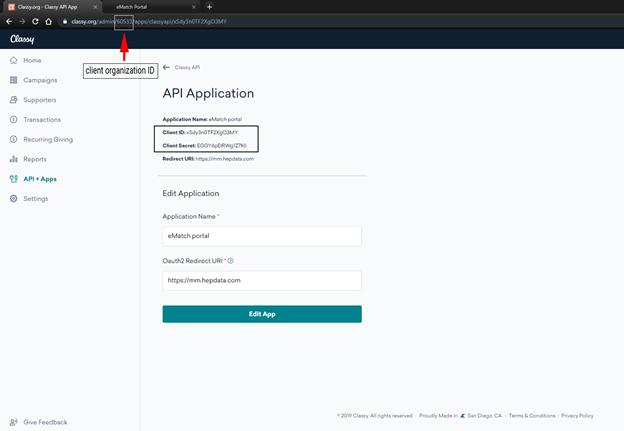The height and width of the screenshot is (431, 624).
Task: Click the Campaigns grid icon
Action: click(14, 80)
